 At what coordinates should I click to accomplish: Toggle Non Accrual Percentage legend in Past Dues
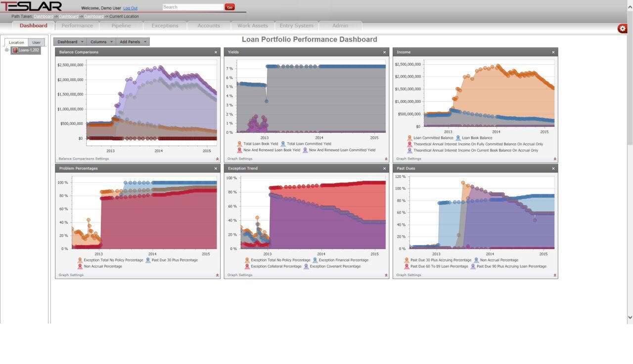click(496, 260)
